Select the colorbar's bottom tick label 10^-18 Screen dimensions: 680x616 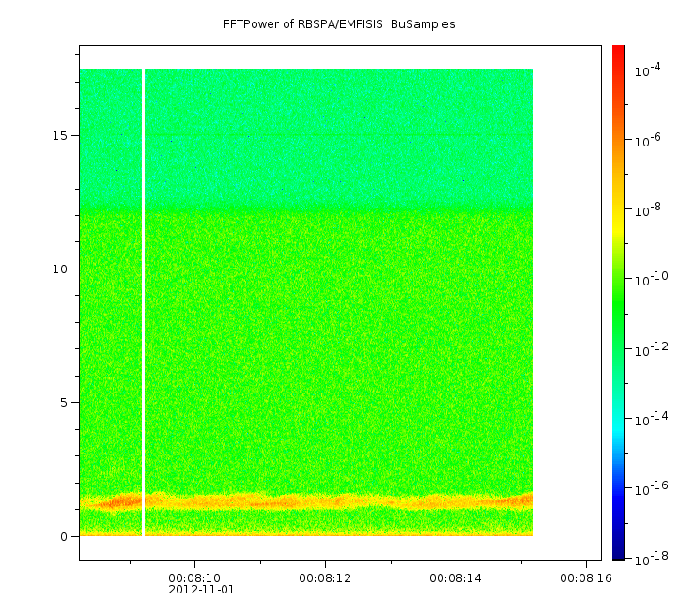pyautogui.click(x=648, y=558)
